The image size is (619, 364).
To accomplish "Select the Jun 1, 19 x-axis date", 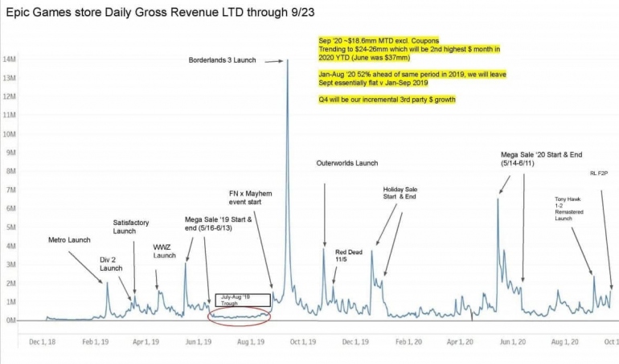I will 199,342.
